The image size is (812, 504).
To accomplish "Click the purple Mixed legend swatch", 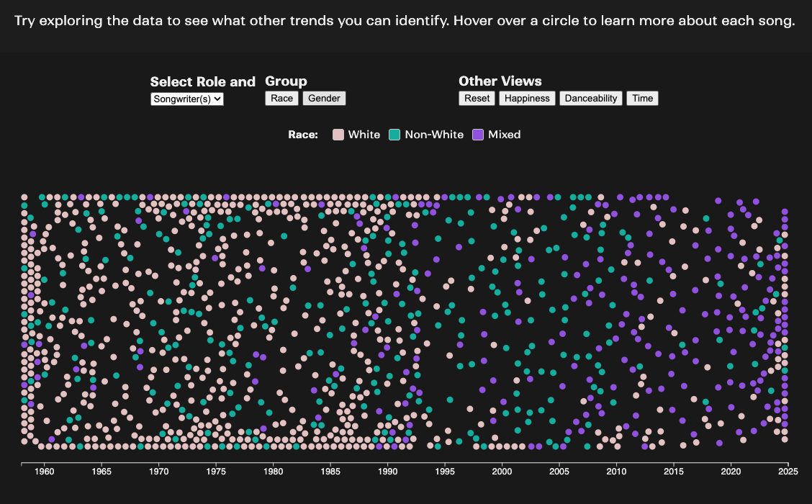I will (x=478, y=135).
